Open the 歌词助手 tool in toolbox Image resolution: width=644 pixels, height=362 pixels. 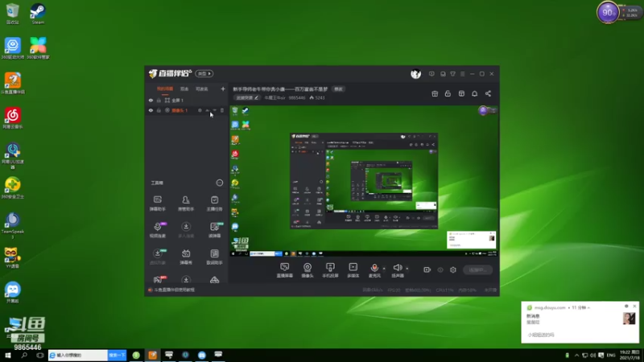point(214,257)
